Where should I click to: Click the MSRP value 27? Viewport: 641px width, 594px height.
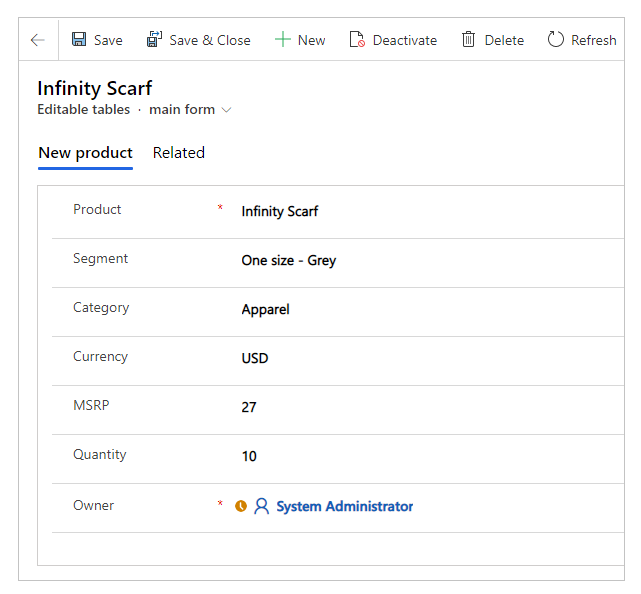pos(249,407)
